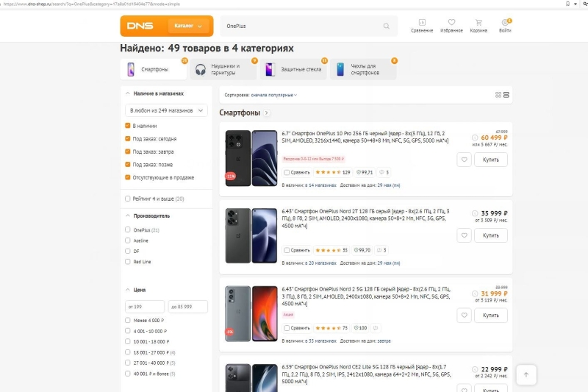Add OnePlus 10 Pro to favorites

click(464, 160)
